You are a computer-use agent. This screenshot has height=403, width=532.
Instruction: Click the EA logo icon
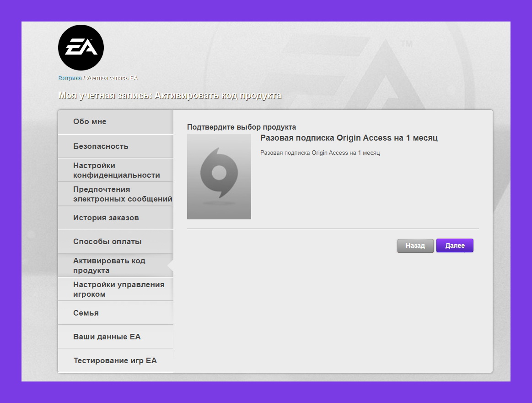pyautogui.click(x=81, y=48)
